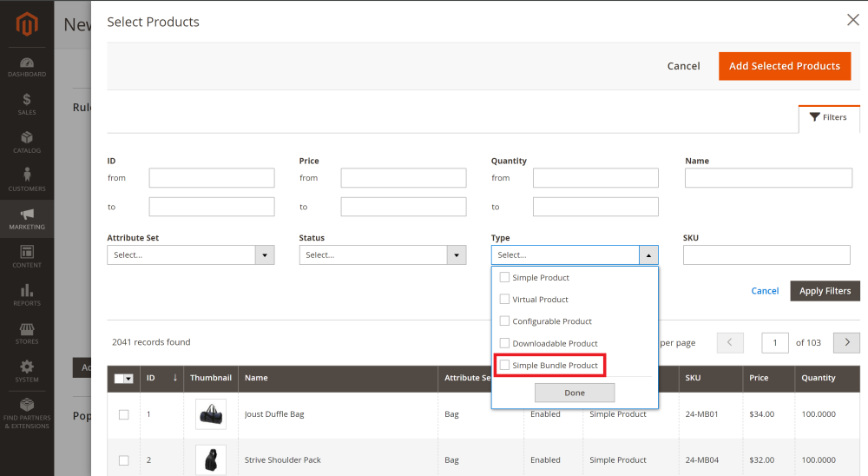This screenshot has width=868, height=476.
Task: Check the Simple Bundle Product option
Action: (504, 365)
